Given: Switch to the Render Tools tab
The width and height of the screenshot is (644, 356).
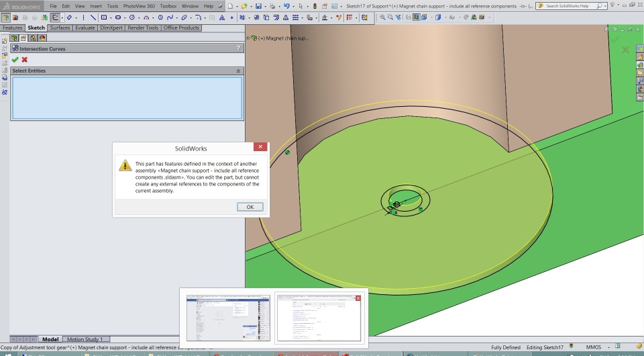Looking at the screenshot, I should pyautogui.click(x=142, y=28).
